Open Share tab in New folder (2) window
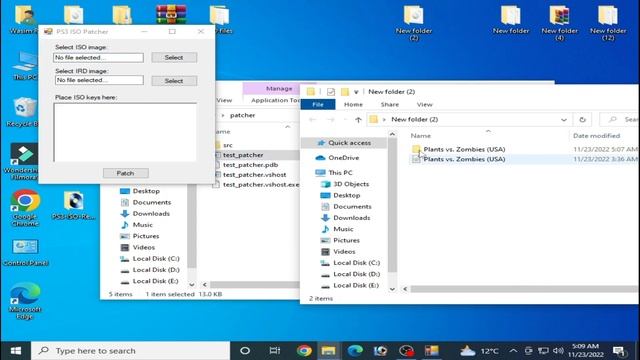The image size is (640, 360). pos(390,104)
